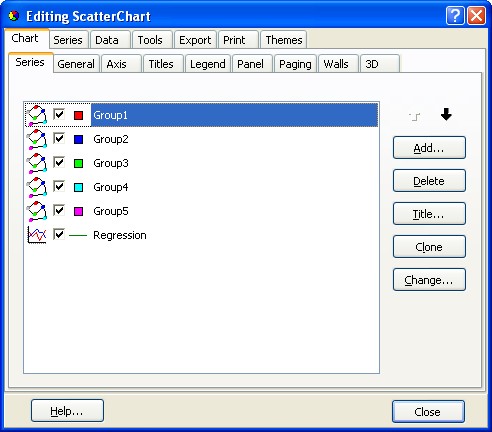
Task: Uncheck the Group1 visibility checkbox
Action: (59, 115)
